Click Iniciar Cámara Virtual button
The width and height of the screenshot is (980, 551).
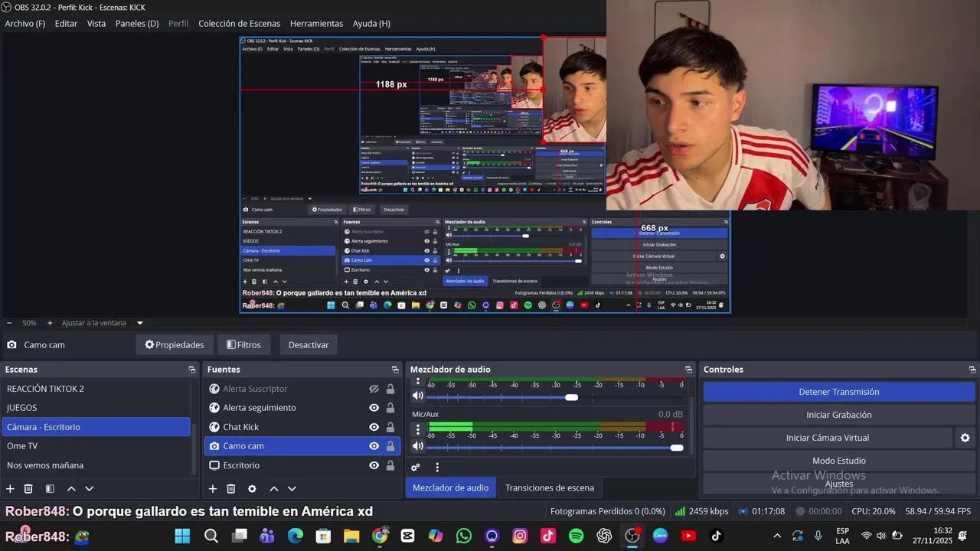tap(828, 438)
